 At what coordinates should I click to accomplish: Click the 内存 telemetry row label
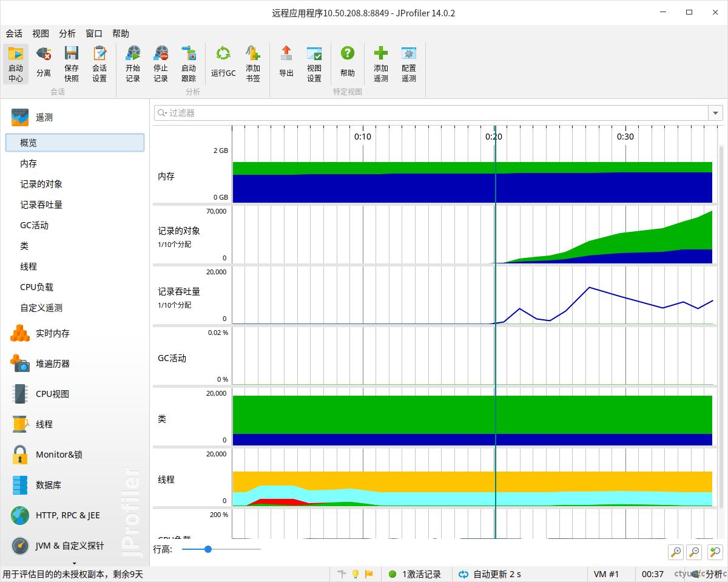166,176
